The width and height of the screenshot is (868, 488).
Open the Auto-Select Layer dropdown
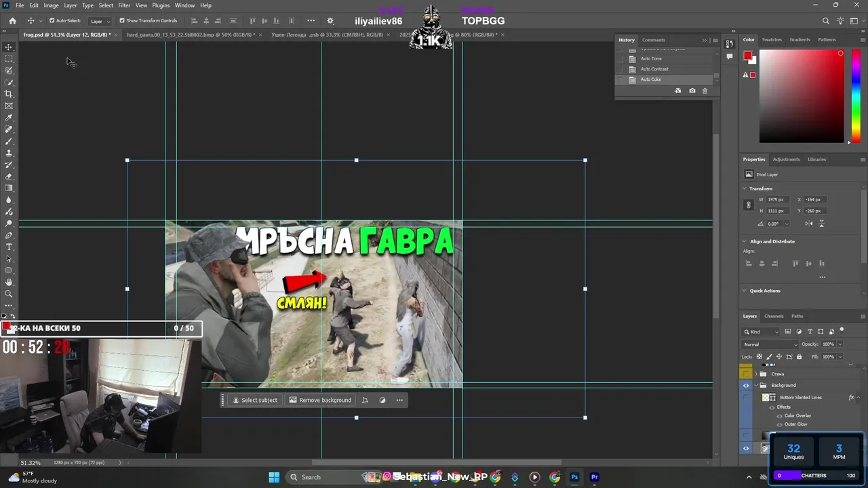pyautogui.click(x=99, y=21)
